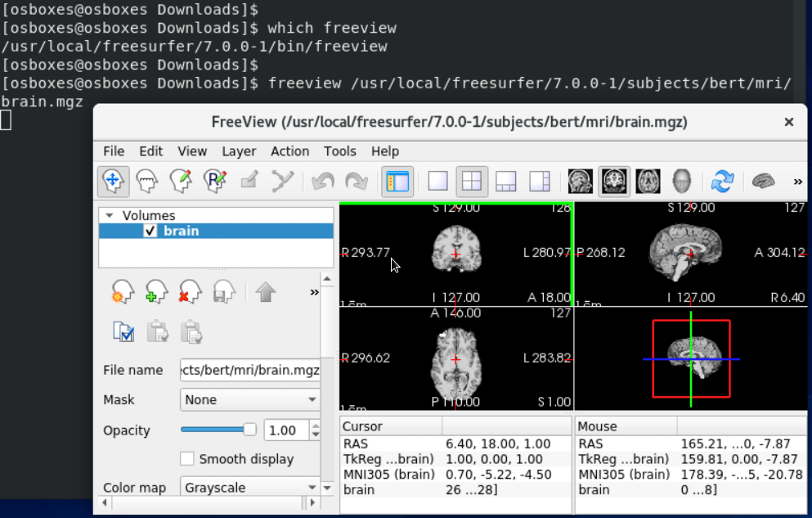Click the New Volume head icon
Screen dimensions: 812x518
[x=122, y=292]
